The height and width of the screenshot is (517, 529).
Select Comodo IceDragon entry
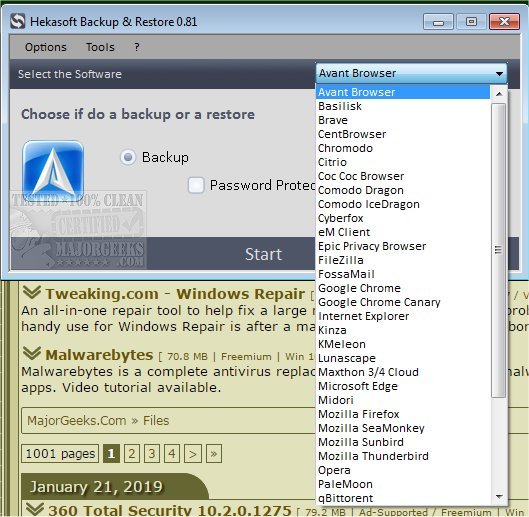tap(403, 204)
